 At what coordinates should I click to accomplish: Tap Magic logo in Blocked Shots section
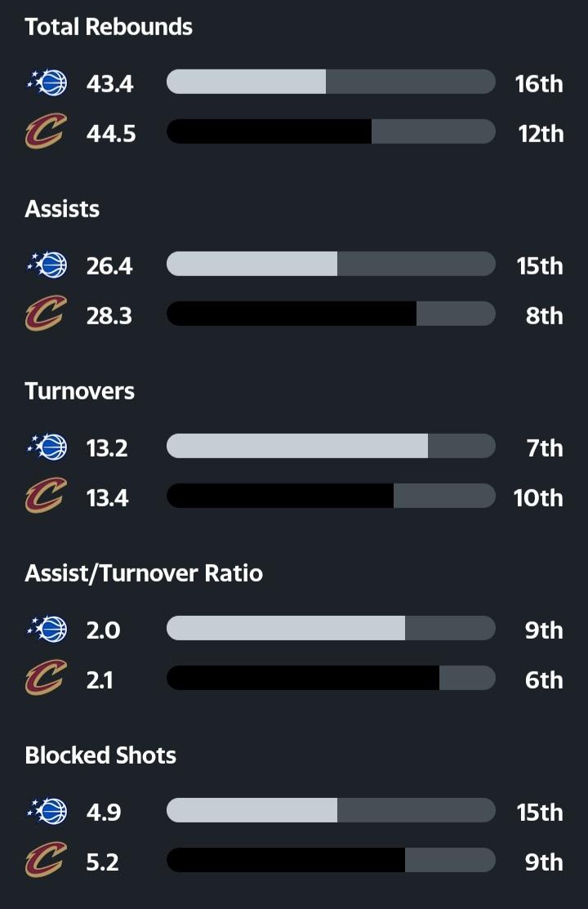pyautogui.click(x=47, y=811)
